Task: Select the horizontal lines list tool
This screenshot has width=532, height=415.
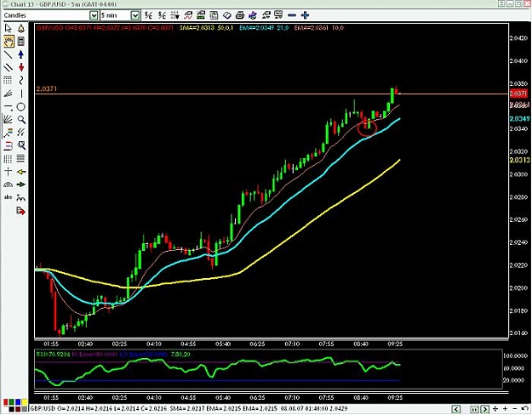Action: 21,158
